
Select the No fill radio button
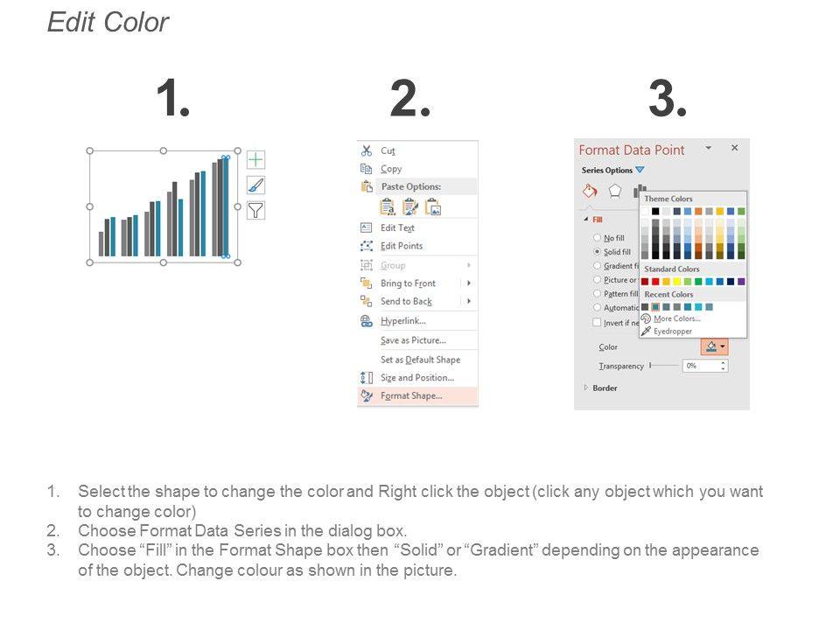click(597, 238)
